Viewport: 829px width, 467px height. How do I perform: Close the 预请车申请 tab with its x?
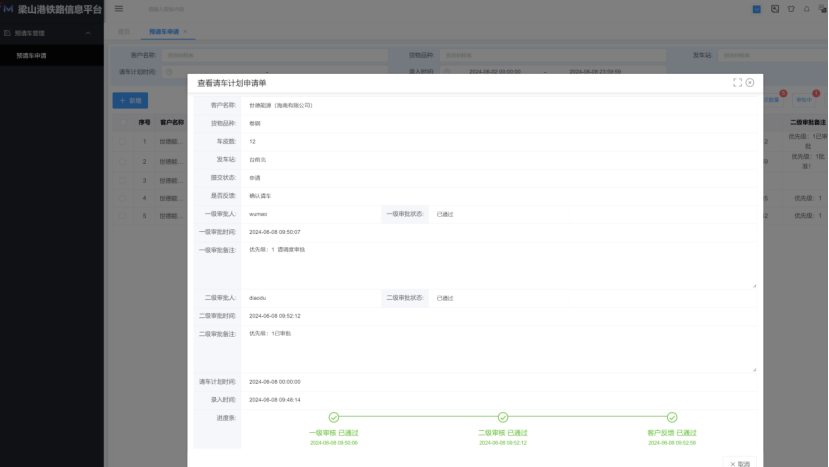point(185,32)
